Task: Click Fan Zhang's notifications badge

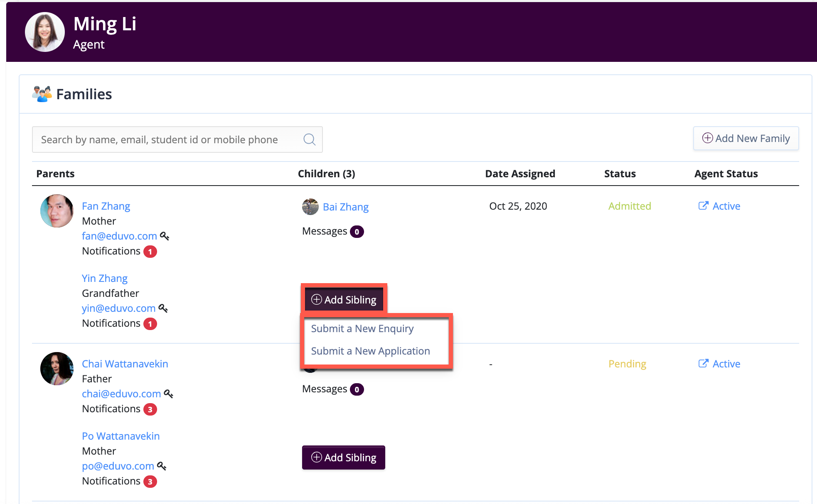Action: tap(150, 252)
